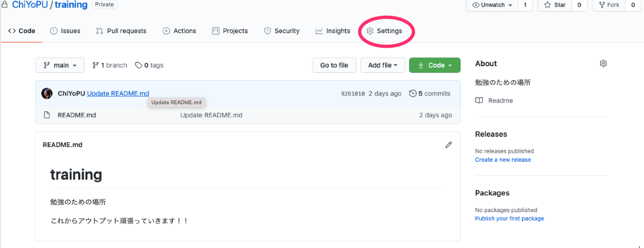Open commit hash 9261010
The image size is (644, 248).
tap(353, 94)
